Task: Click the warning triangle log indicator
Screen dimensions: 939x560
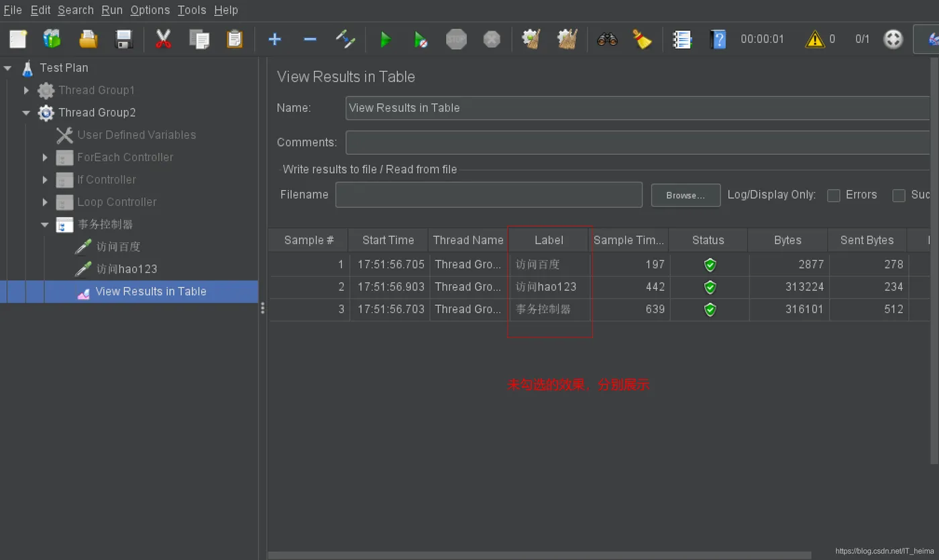Action: click(814, 39)
